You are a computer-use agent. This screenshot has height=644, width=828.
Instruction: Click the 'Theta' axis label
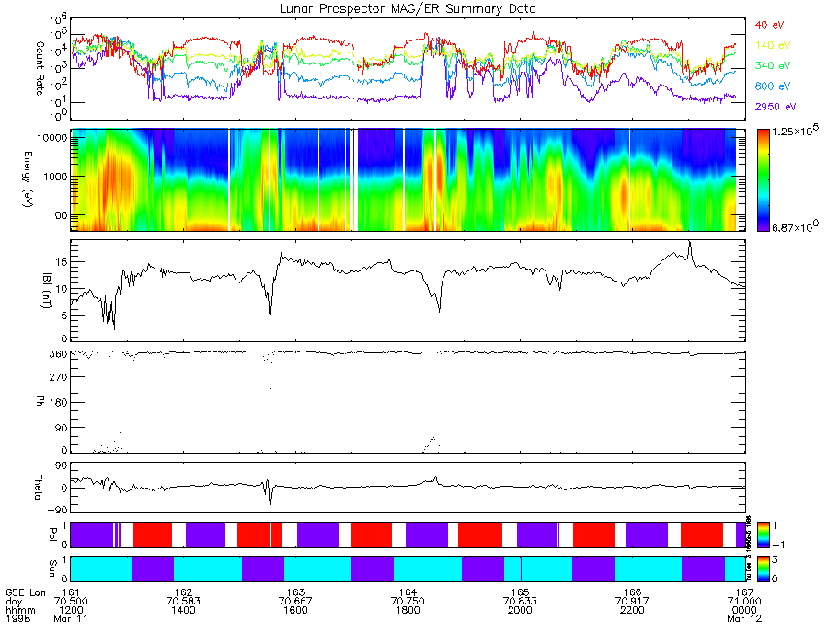click(x=38, y=487)
